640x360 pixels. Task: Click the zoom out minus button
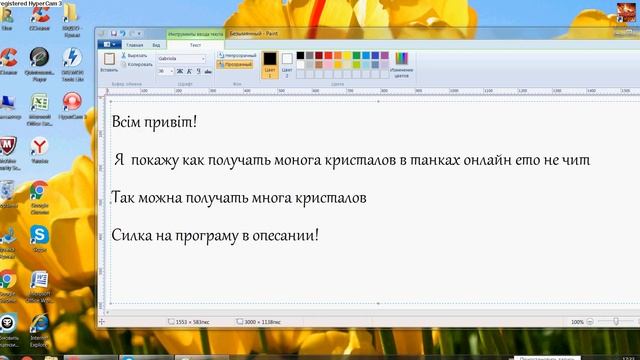coord(590,322)
